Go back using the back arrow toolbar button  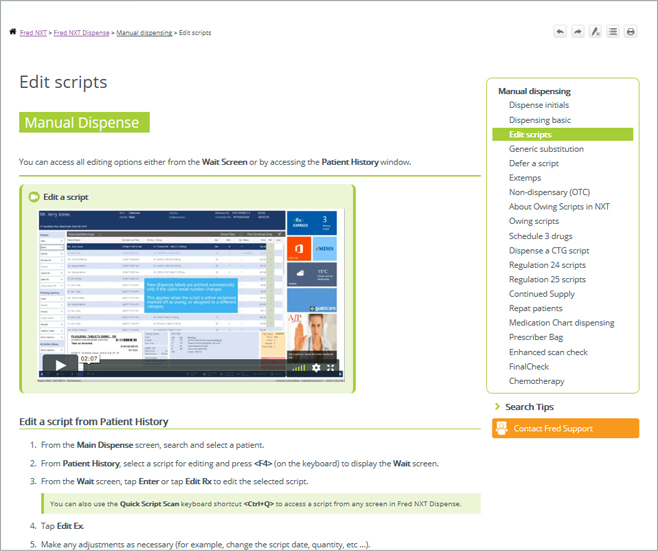click(x=560, y=31)
